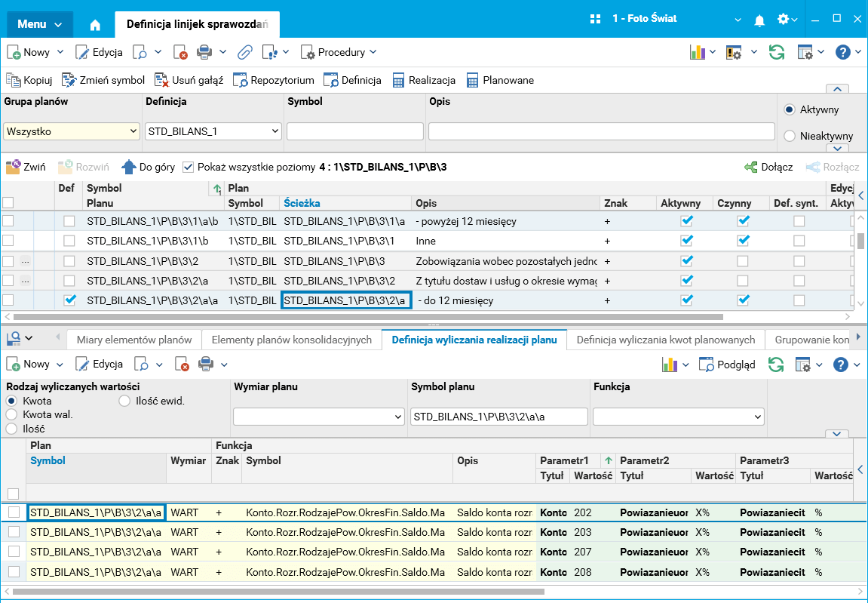
Task: Open the main Menu button
Action: (40, 24)
